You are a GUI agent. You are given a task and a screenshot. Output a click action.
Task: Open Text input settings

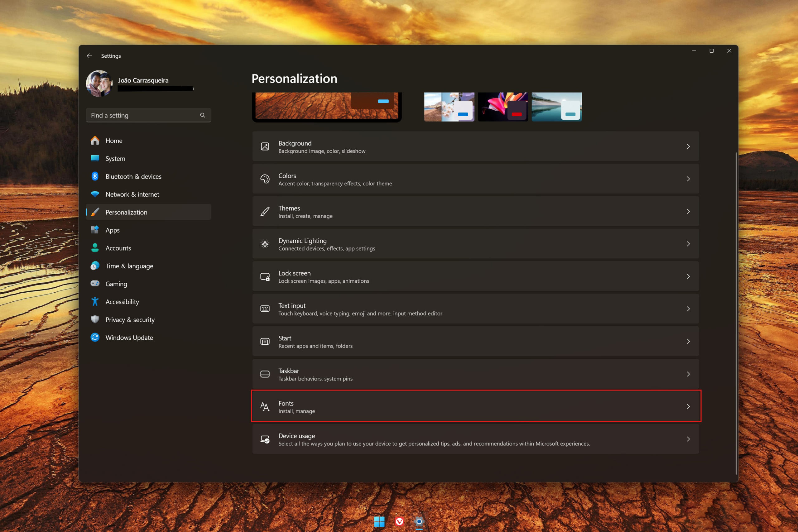point(475,309)
